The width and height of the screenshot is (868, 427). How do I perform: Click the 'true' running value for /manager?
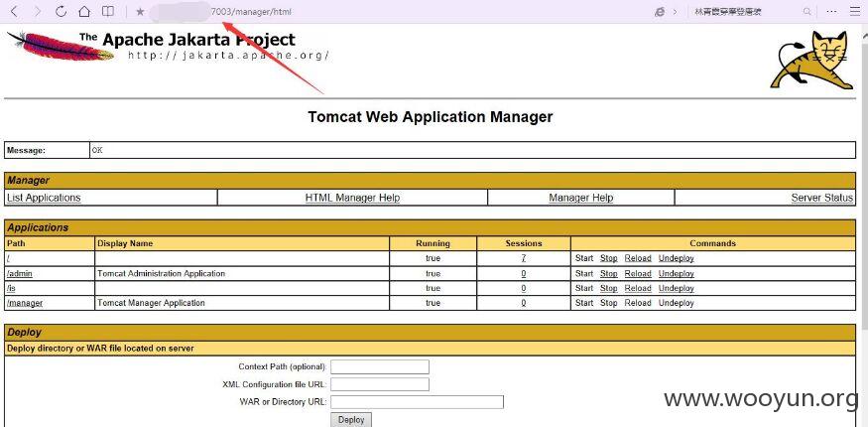pos(433,303)
